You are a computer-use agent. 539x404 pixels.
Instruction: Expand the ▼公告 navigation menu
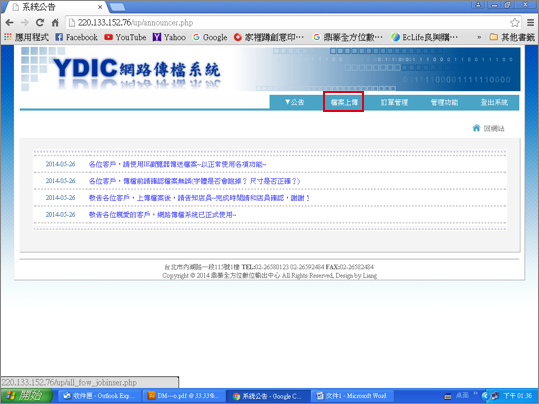click(x=294, y=102)
